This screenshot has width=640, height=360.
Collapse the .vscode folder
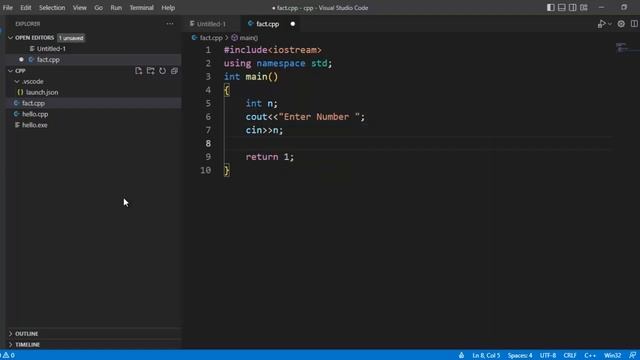pos(17,81)
